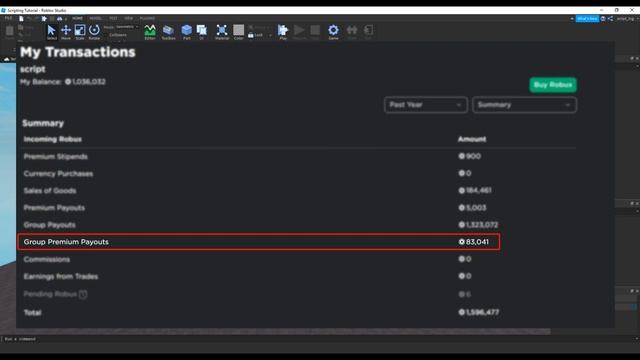This screenshot has height=360, width=640.
Task: Click the share icon near What's New
Action: (x=610, y=19)
